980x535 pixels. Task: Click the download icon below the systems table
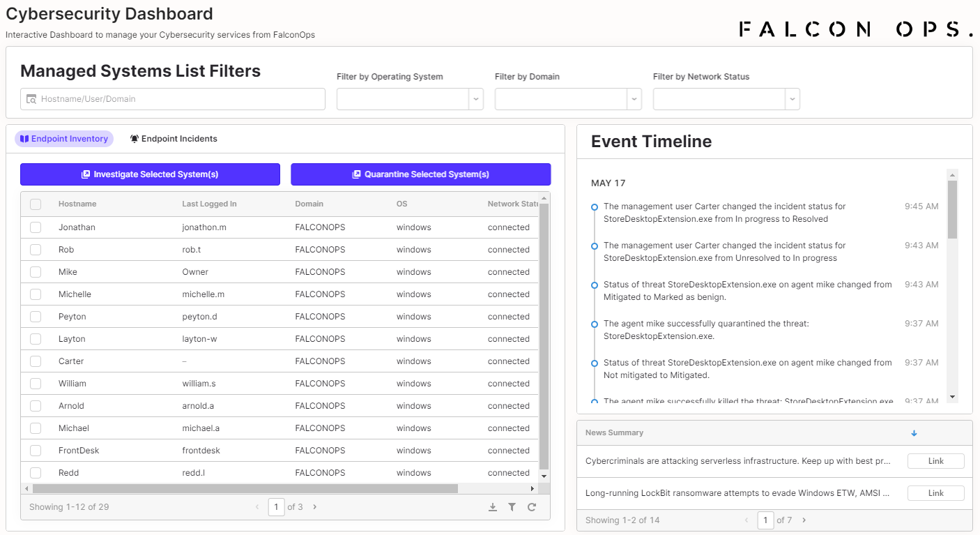click(x=493, y=507)
